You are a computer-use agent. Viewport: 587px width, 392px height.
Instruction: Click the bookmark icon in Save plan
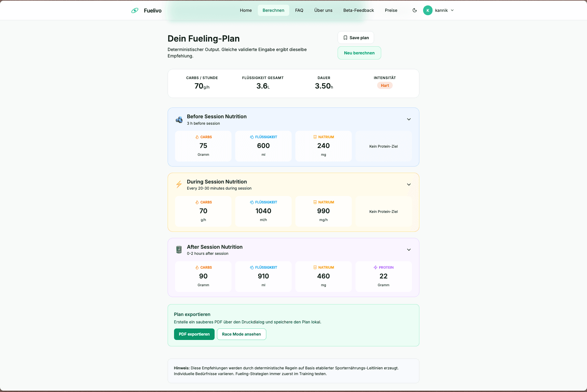(345, 38)
